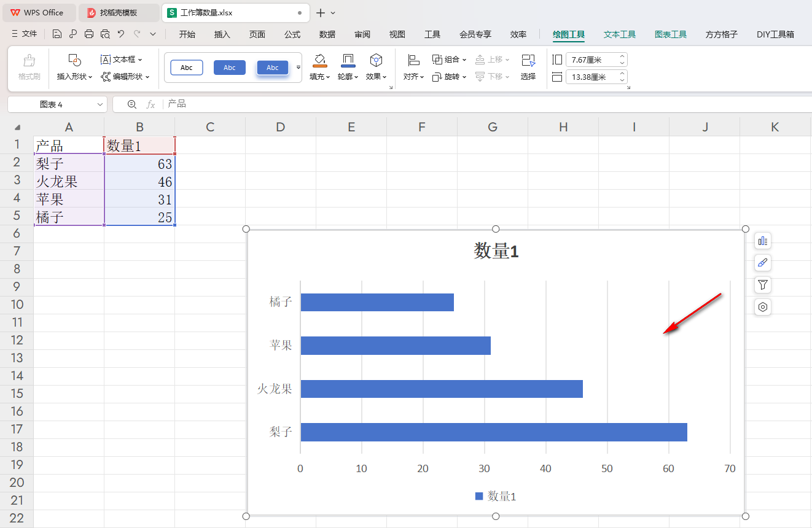This screenshot has height=528, width=812.
Task: Click the undo arrow icon
Action: 121,34
